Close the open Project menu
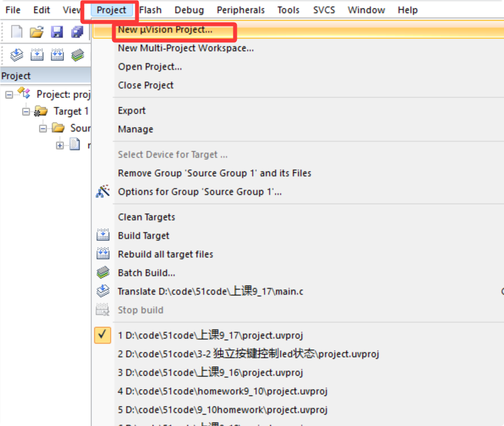This screenshot has height=426, width=504. 111,10
